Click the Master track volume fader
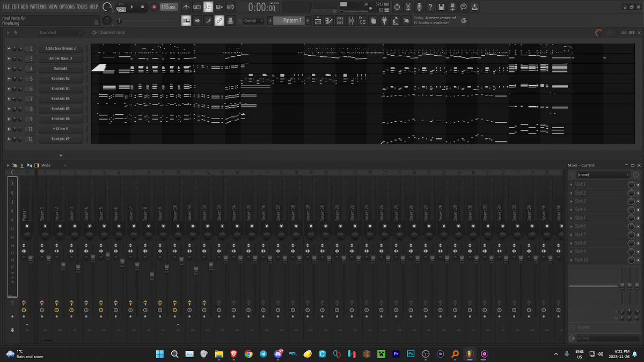 (31, 259)
